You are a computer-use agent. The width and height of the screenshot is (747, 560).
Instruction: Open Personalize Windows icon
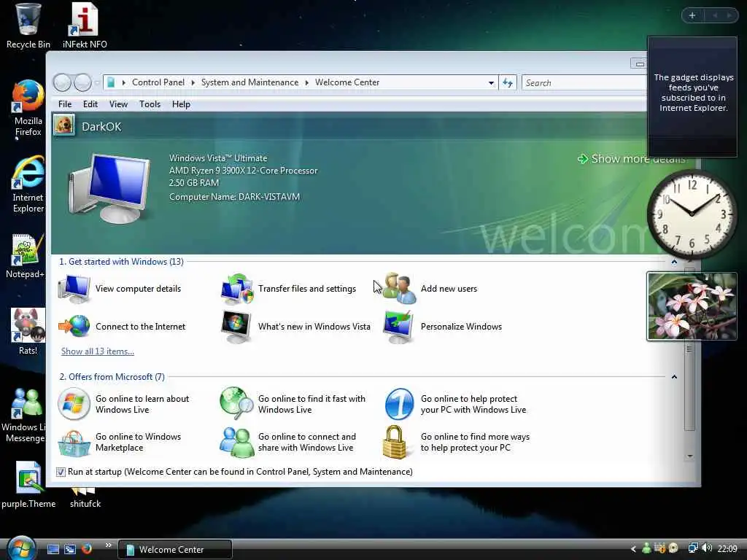(x=398, y=327)
